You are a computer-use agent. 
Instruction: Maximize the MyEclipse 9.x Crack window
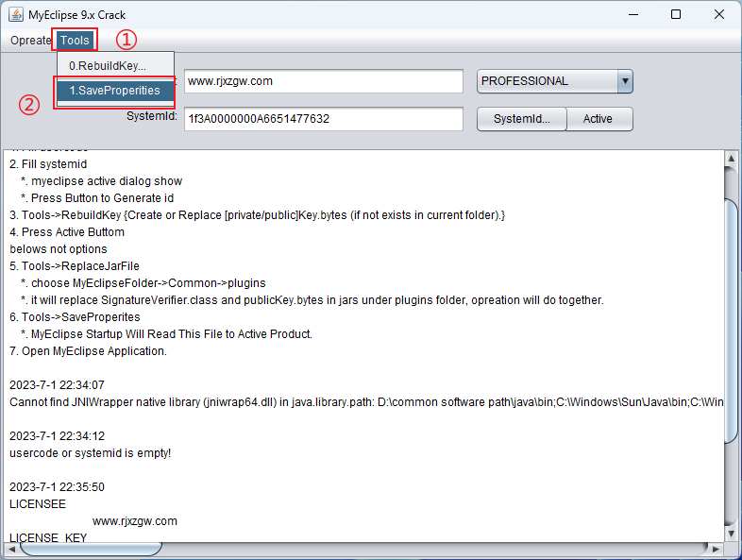pyautogui.click(x=676, y=15)
